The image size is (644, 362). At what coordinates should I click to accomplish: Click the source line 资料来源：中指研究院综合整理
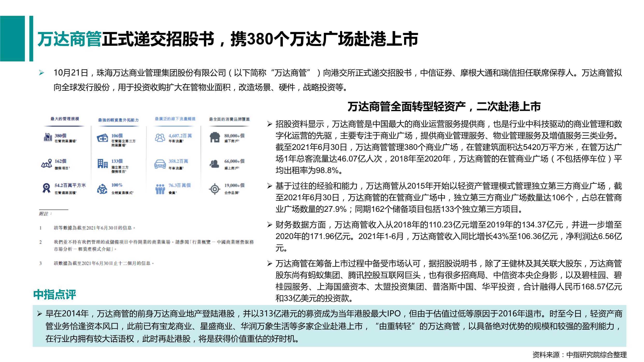tap(580, 355)
